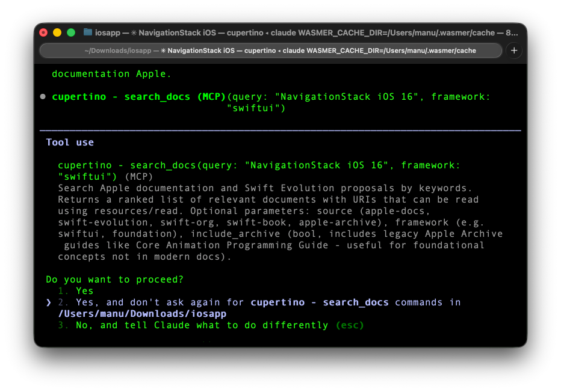Click the "Tool use" heading
Viewport: 561px width, 392px height.
(x=70, y=142)
